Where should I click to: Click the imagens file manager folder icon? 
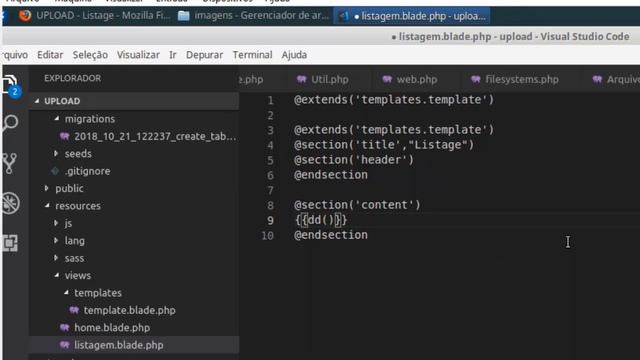tap(184, 16)
